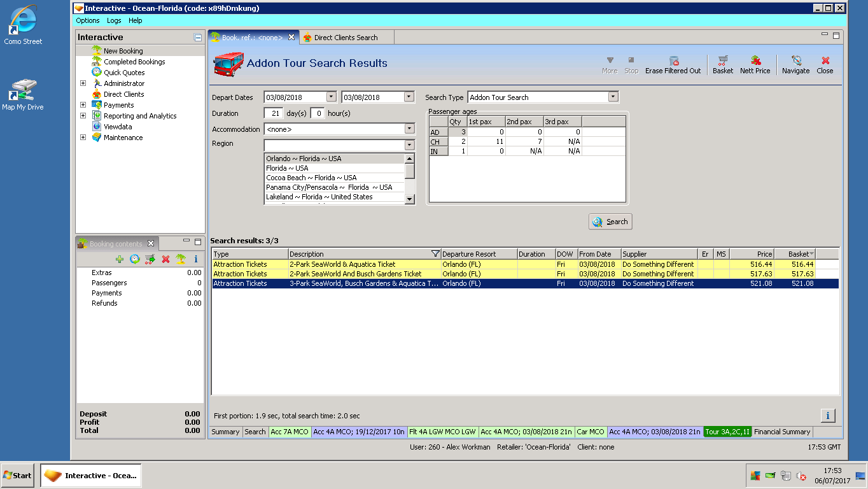Select Cocoa Beach ~ Florida ~ USA region
This screenshot has width=868, height=489.
pos(311,178)
